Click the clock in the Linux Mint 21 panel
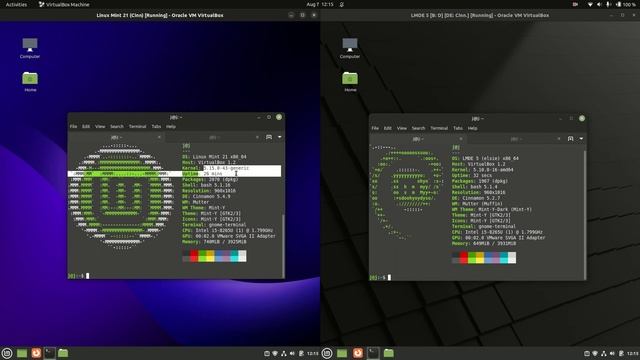640x360 pixels. click(312, 353)
